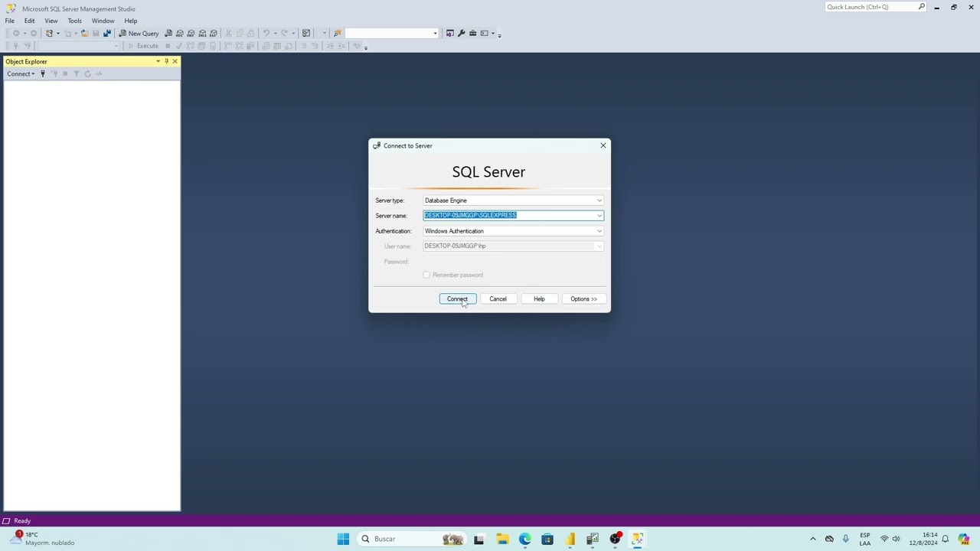Click the Database Engine Query icon after New Query
Image resolution: width=980 pixels, height=551 pixels.
tap(168, 34)
